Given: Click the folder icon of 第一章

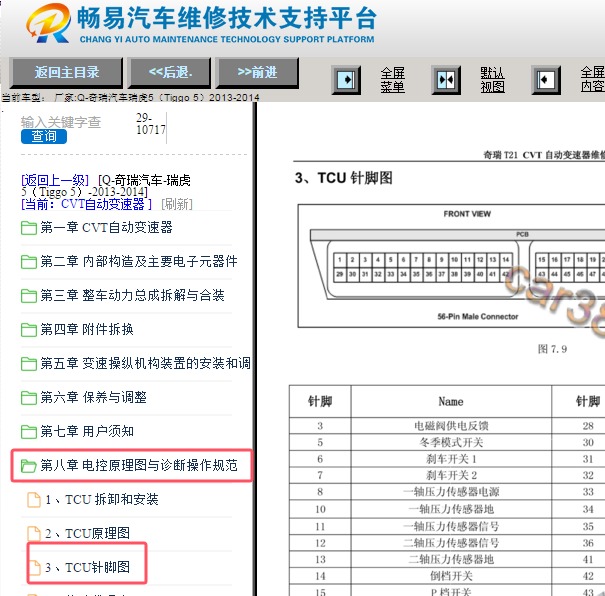Looking at the screenshot, I should [x=29, y=228].
